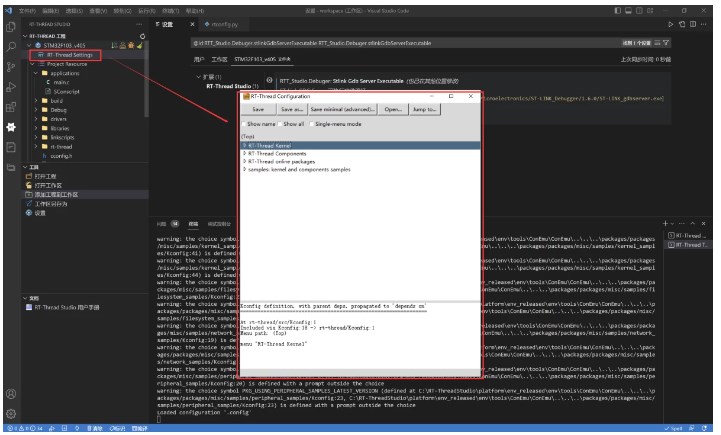Expand the Debug folder
The height and width of the screenshot is (435, 721).
[x=36, y=110]
